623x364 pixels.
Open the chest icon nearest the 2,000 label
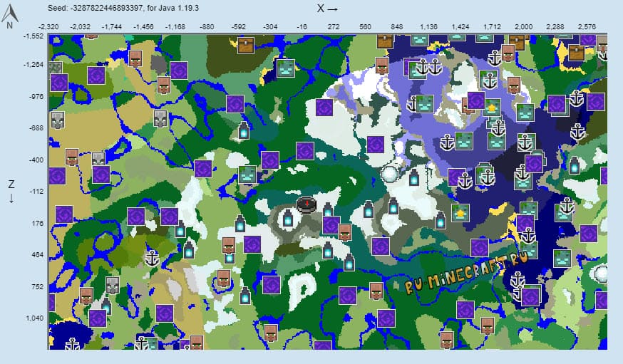pyautogui.click(x=517, y=41)
